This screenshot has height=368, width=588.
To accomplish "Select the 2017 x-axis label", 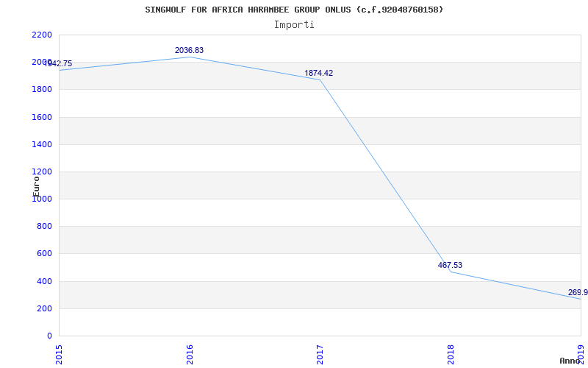I will pos(320,355).
